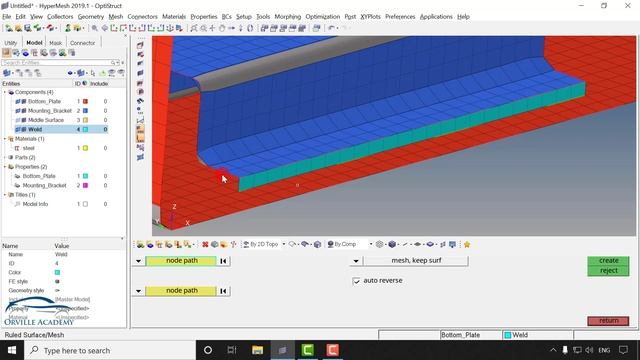Collapse the Titles (1) folder
The height and width of the screenshot is (360, 640).
click(x=5, y=195)
